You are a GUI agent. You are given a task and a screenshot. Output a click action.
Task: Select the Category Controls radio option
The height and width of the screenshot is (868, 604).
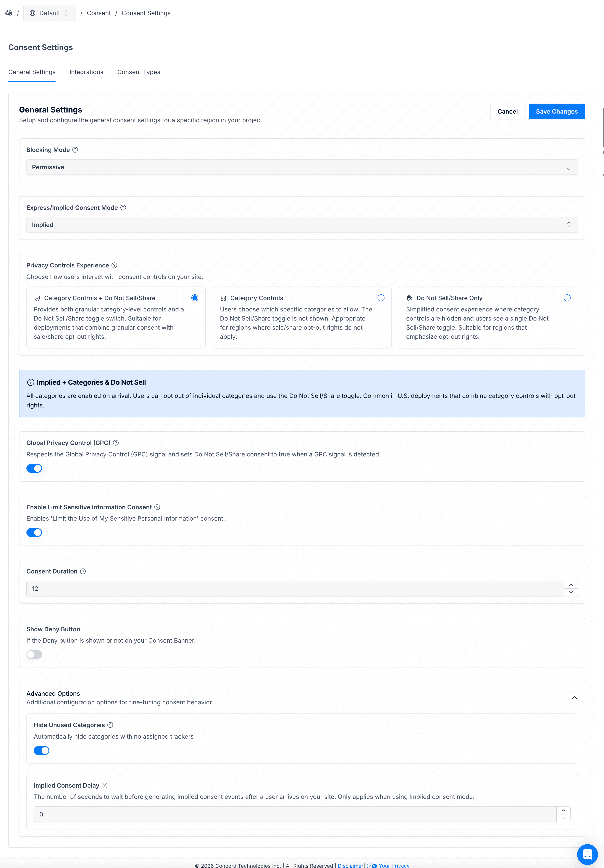tap(381, 298)
